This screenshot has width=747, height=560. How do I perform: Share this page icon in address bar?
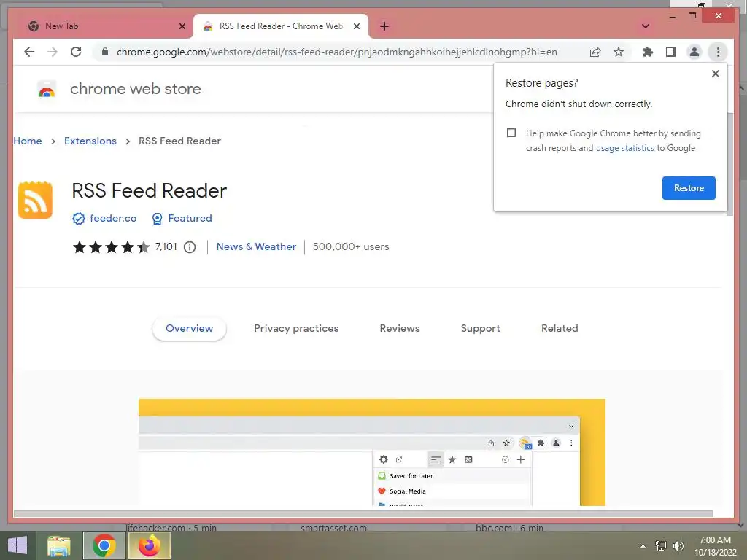pos(595,52)
